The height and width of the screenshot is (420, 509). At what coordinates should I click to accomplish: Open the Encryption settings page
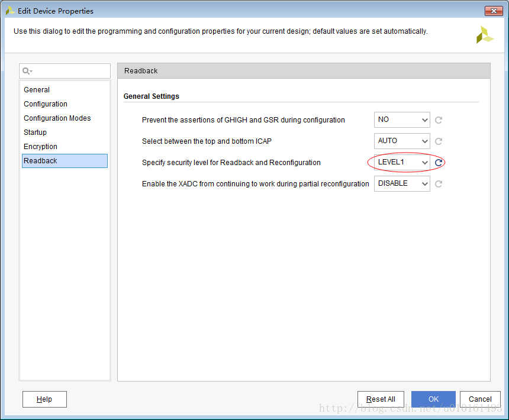pyautogui.click(x=40, y=147)
